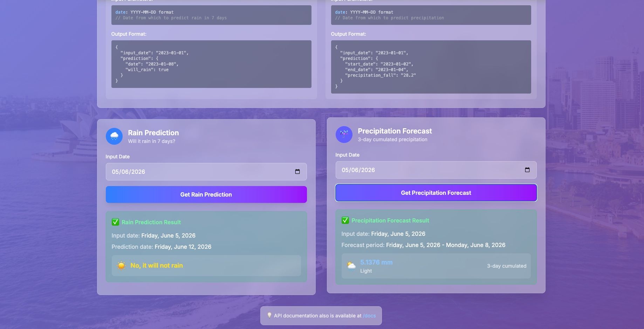Open calendar picker in Rain Prediction date field
Viewport: 644px width, 329px height.
click(297, 172)
